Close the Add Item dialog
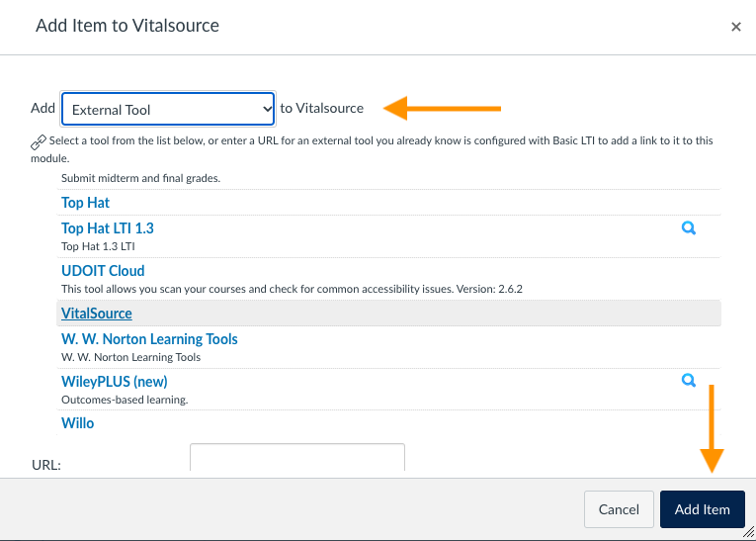The image size is (756, 541). click(736, 27)
